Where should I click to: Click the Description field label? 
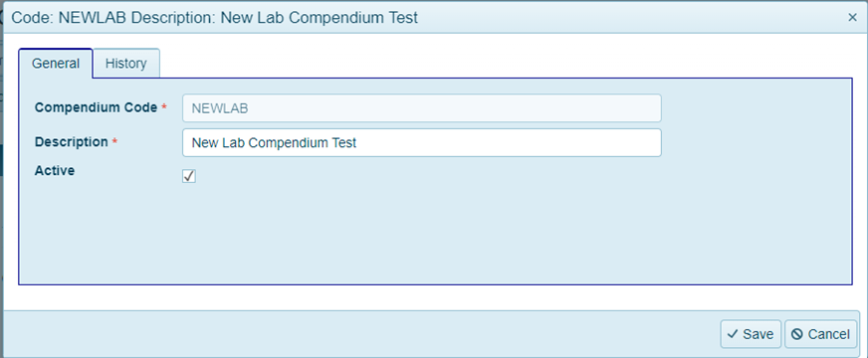pyautogui.click(x=72, y=142)
